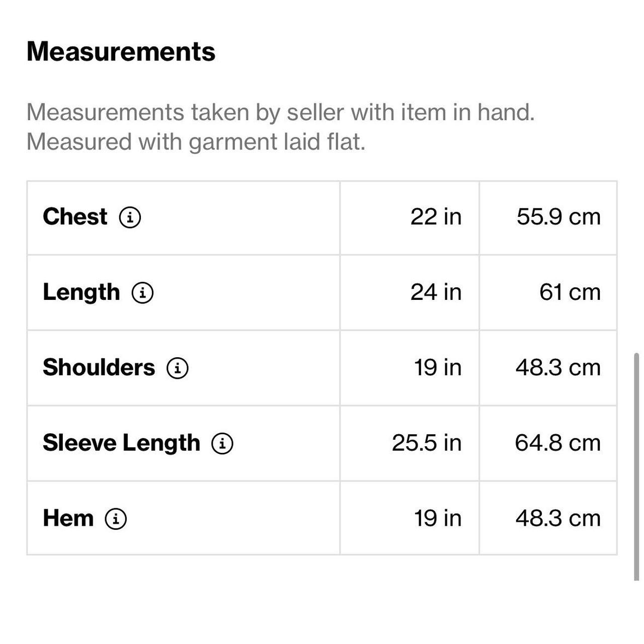Image resolution: width=644 pixels, height=644 pixels.
Task: Tap the Length info icon
Action: [142, 293]
